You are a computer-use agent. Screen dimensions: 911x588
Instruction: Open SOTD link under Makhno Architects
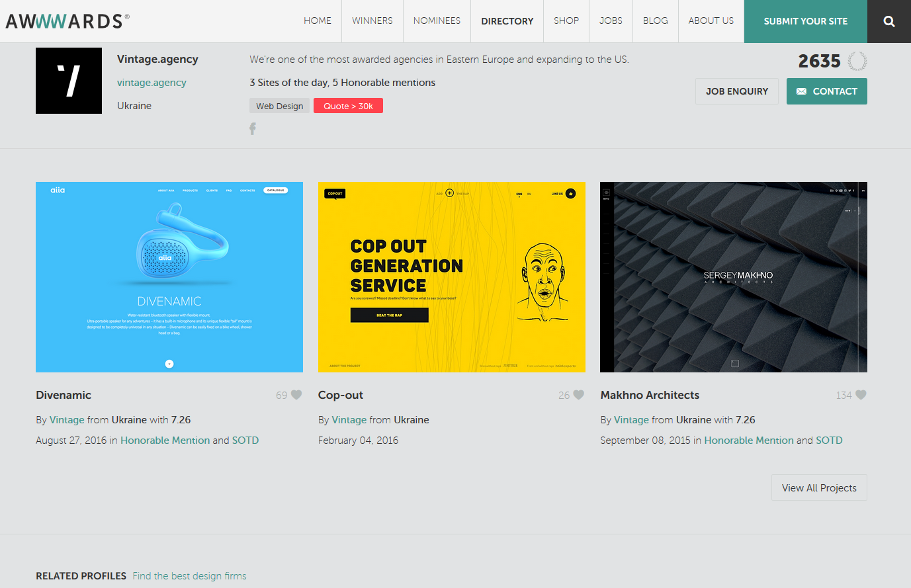click(x=829, y=441)
